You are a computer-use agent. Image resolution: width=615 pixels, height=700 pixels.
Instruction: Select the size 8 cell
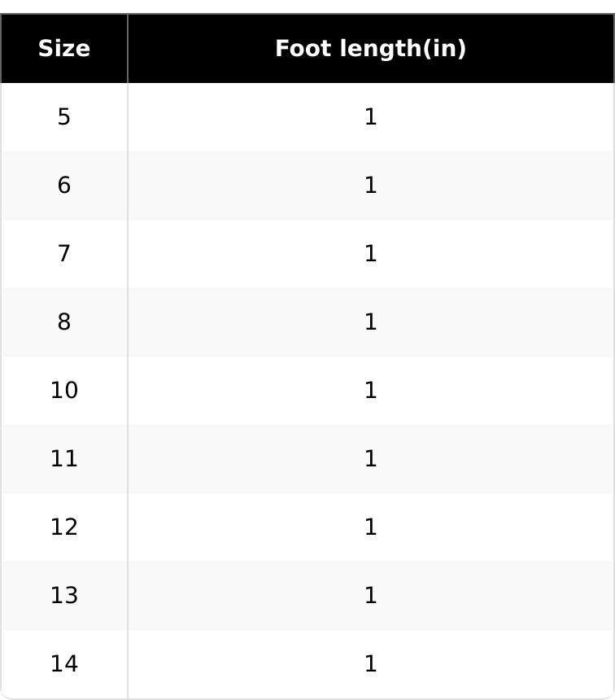click(64, 322)
